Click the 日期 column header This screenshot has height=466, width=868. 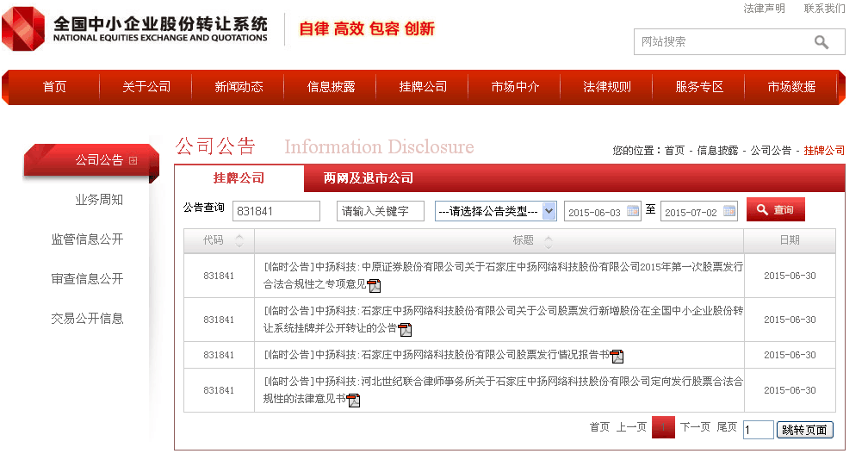[x=790, y=240]
